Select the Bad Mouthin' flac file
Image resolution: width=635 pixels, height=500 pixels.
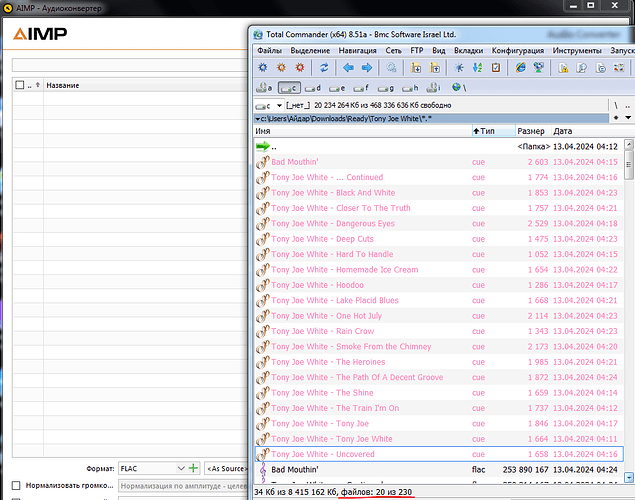[x=439, y=470]
